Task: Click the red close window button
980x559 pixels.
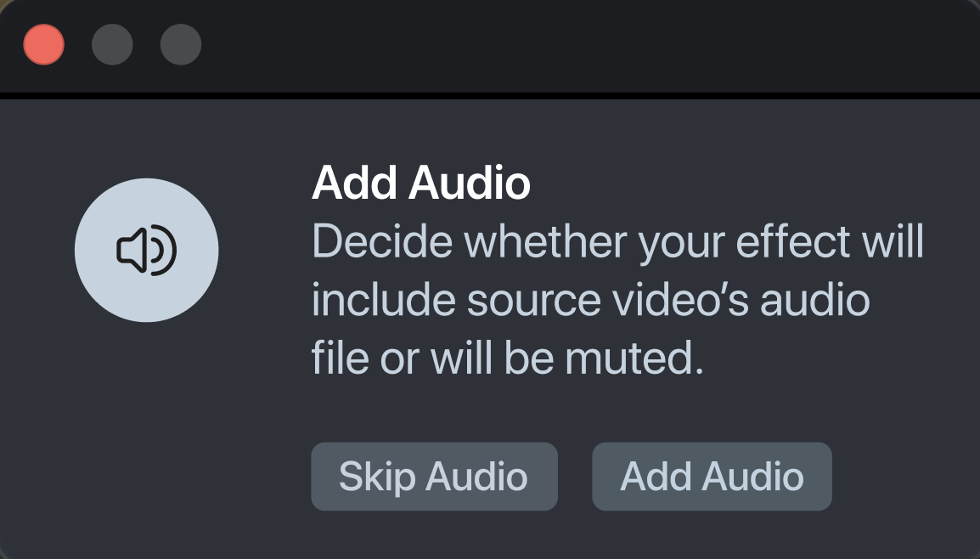Action: click(44, 45)
